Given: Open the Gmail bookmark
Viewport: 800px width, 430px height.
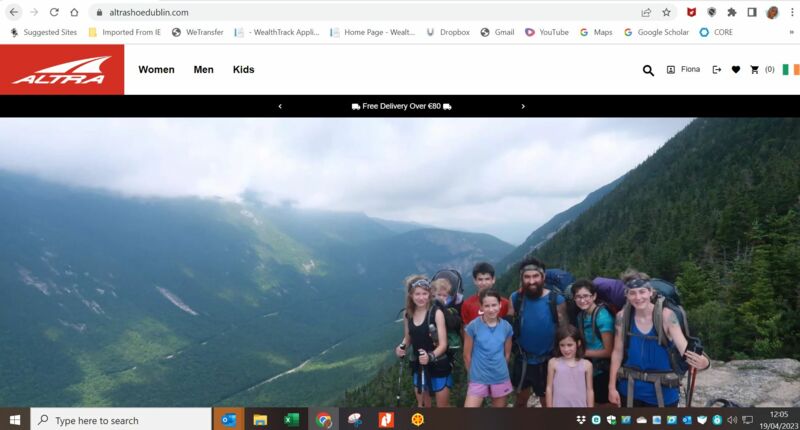Looking at the screenshot, I should click(x=497, y=32).
